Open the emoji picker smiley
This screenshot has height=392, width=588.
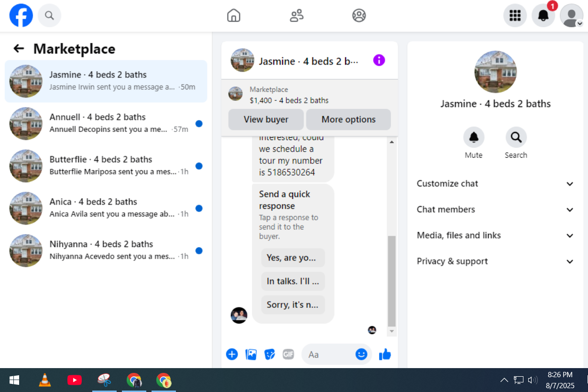[x=361, y=354]
